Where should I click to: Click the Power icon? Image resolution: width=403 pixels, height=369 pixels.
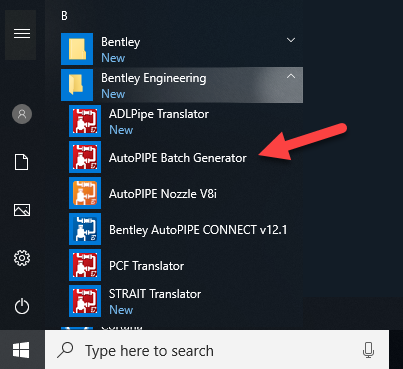[x=22, y=306]
